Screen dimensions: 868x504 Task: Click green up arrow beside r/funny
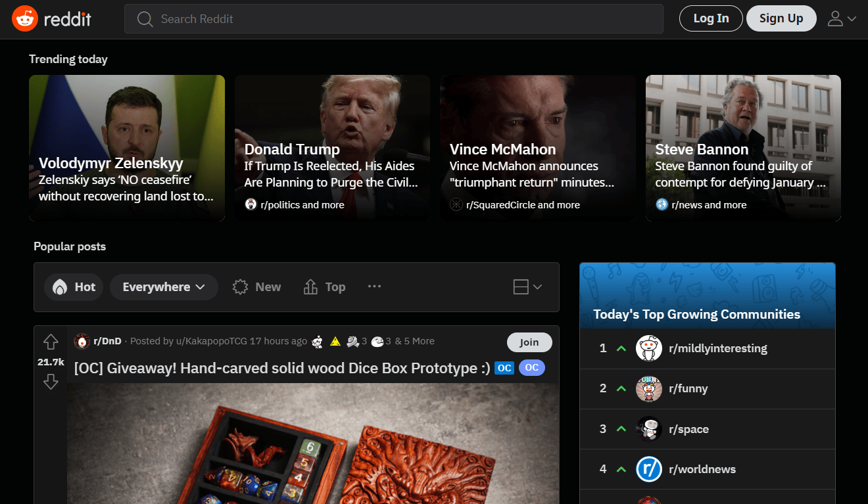pos(621,389)
